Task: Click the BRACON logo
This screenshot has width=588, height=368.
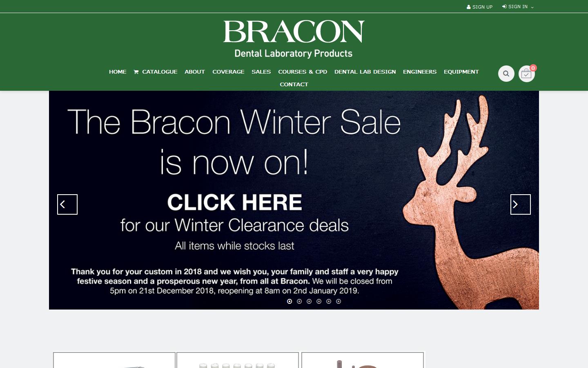Action: coord(294,39)
